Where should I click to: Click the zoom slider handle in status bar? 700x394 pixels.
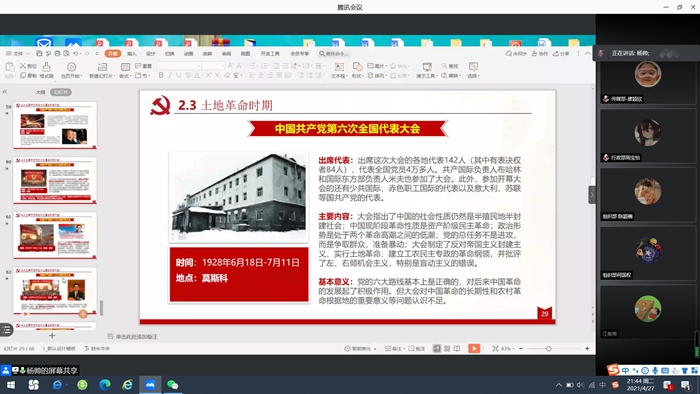[549, 348]
